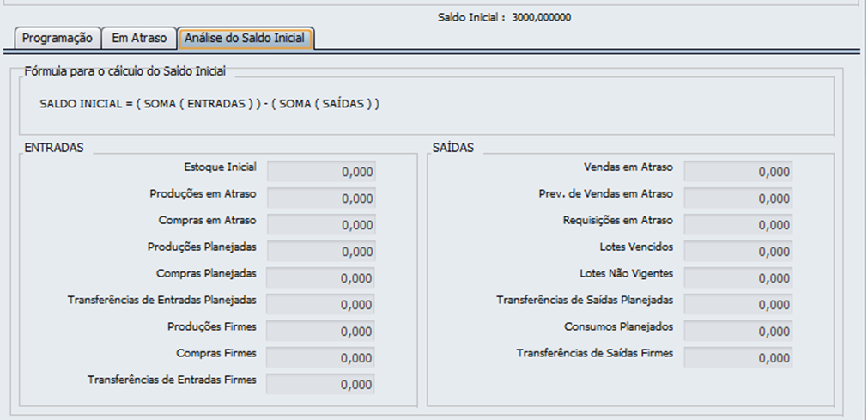Select the Compras em Atraso field
The width and height of the screenshot is (868, 420).
click(x=321, y=225)
